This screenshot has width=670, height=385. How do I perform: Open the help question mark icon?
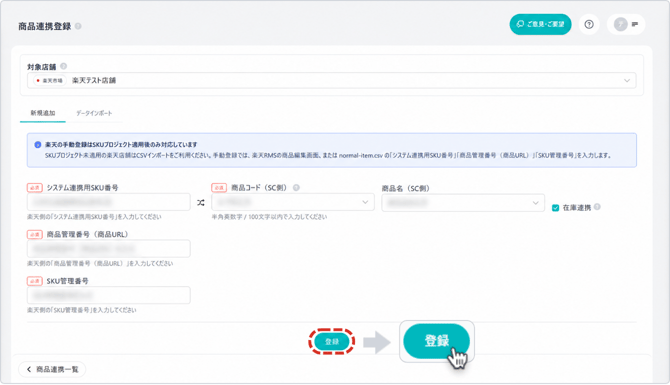point(589,24)
